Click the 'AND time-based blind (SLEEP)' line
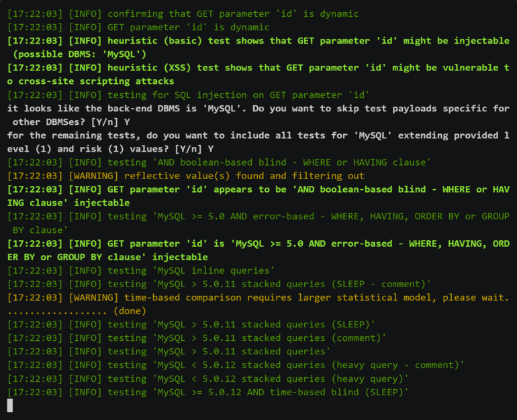 (x=207, y=392)
